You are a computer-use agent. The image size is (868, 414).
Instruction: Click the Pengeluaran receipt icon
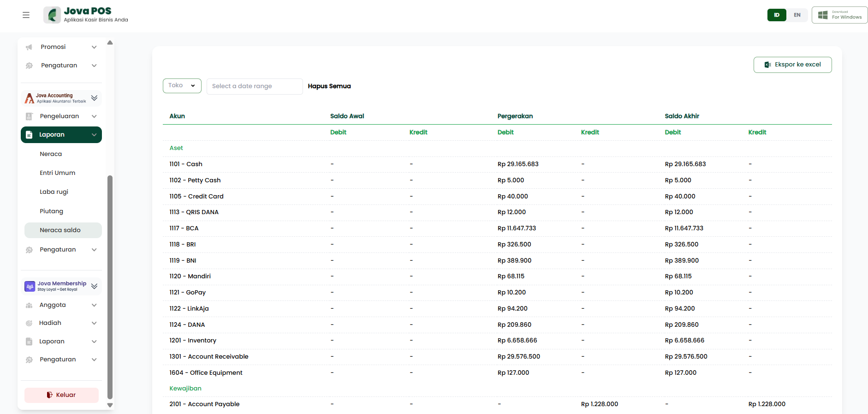29,116
